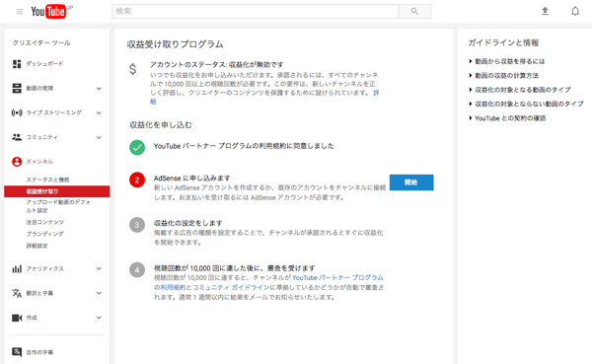Expand the アナリティクス section chevron
The width and height of the screenshot is (592, 364).
pos(99,269)
